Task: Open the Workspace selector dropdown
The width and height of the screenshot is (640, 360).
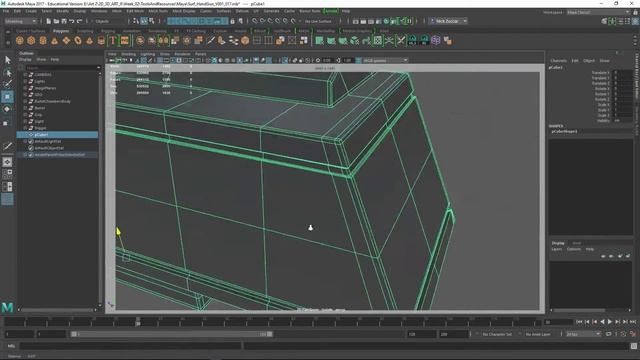Action: pyautogui.click(x=598, y=12)
